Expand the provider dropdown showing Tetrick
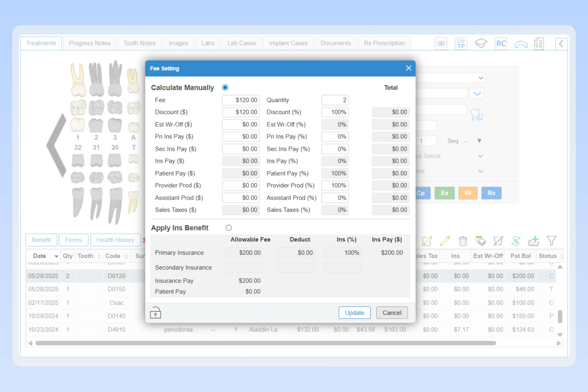Viewport: 588px width, 392px height. click(481, 156)
